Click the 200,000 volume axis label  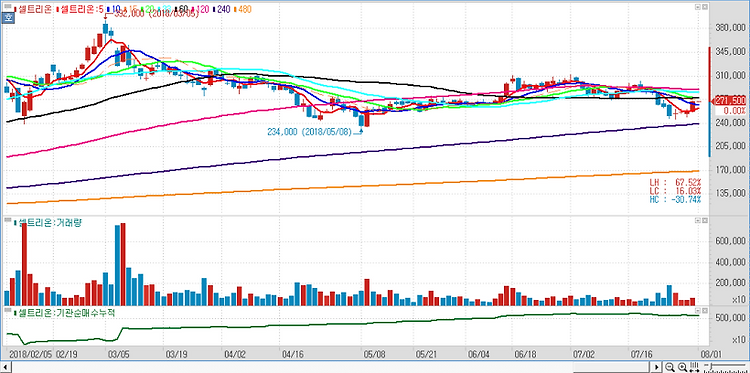pos(730,283)
